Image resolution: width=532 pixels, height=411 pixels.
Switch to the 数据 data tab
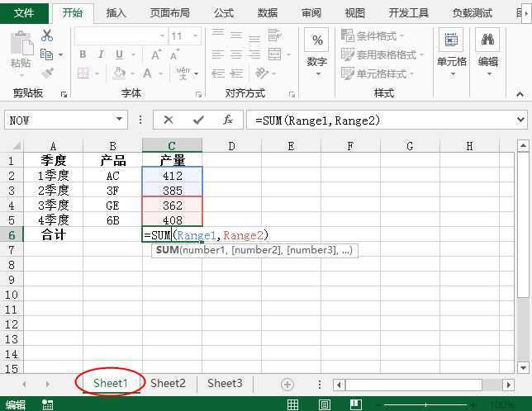click(x=268, y=13)
